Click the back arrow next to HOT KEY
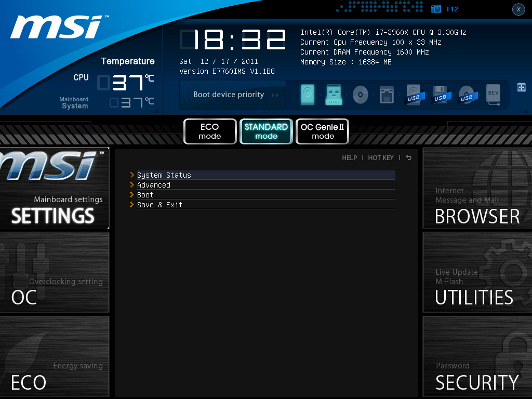Image resolution: width=532 pixels, height=399 pixels. (408, 157)
